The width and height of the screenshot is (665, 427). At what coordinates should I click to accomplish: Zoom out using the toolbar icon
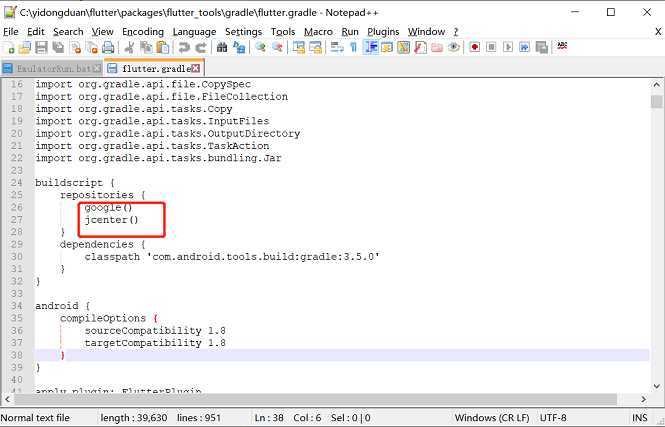coord(277,47)
